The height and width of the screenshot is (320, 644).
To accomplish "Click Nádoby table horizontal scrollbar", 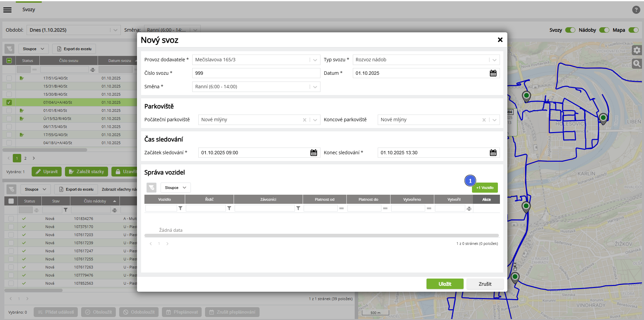I will (x=33, y=290).
